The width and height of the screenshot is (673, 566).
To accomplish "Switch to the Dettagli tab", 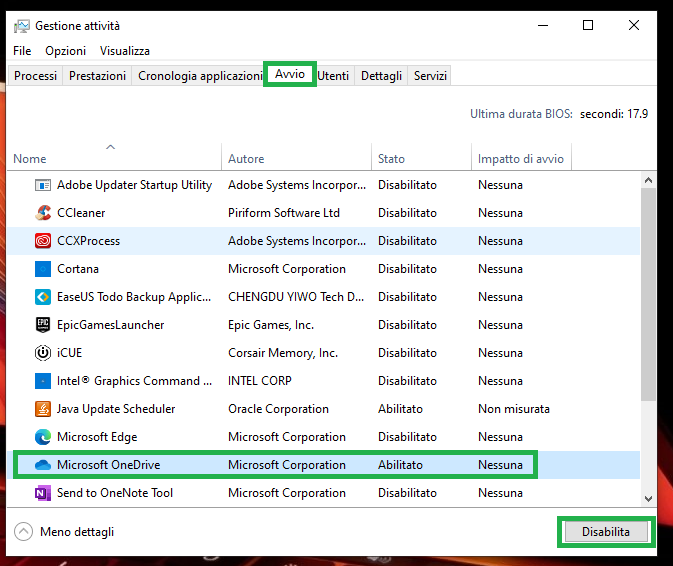I will (381, 76).
